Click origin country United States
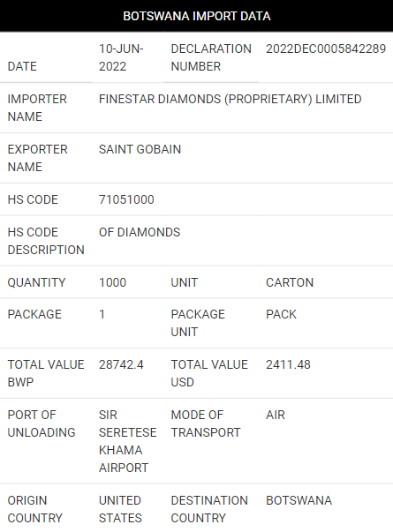This screenshot has height=532, width=393. point(120,509)
